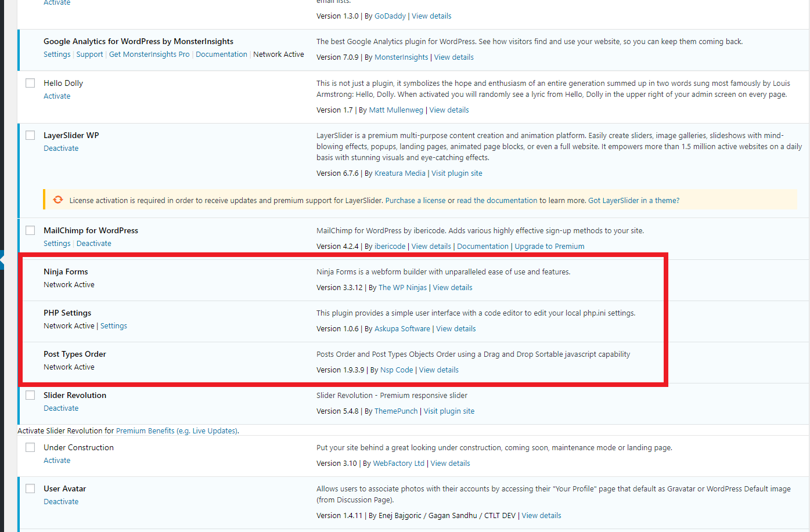The width and height of the screenshot is (810, 532).
Task: View details for Hello Dolly
Action: pos(449,110)
